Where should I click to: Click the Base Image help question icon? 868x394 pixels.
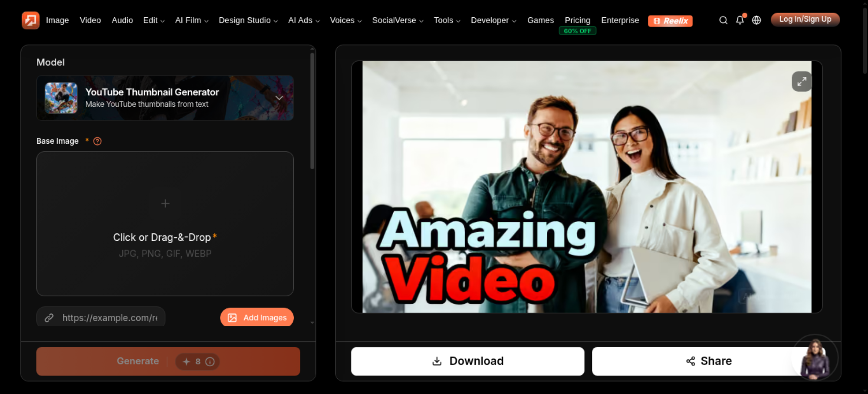point(97,141)
